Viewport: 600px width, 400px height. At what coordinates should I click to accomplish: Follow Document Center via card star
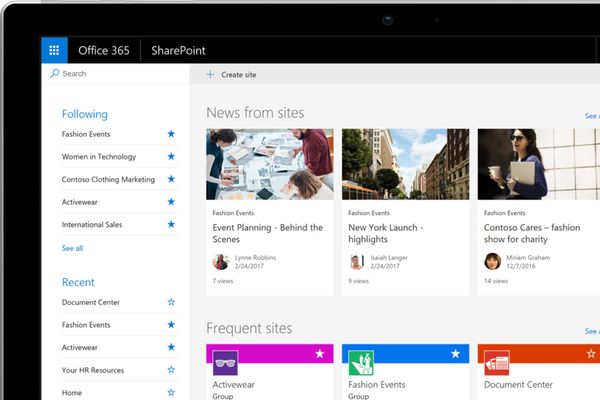click(591, 354)
